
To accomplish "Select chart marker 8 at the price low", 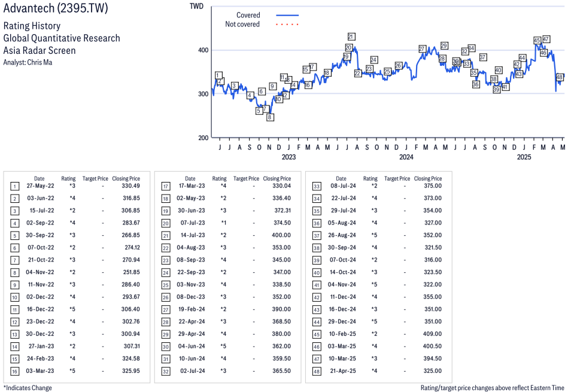I will (270, 117).
